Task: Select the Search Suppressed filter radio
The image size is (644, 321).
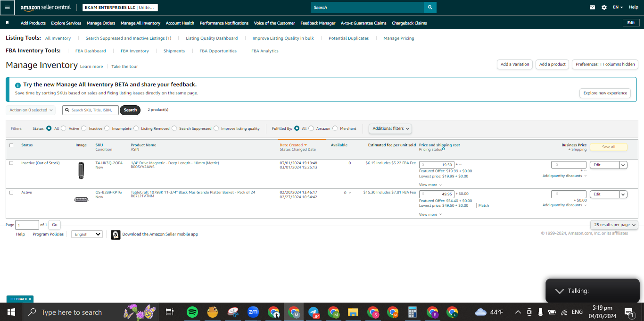Action: 174,128
